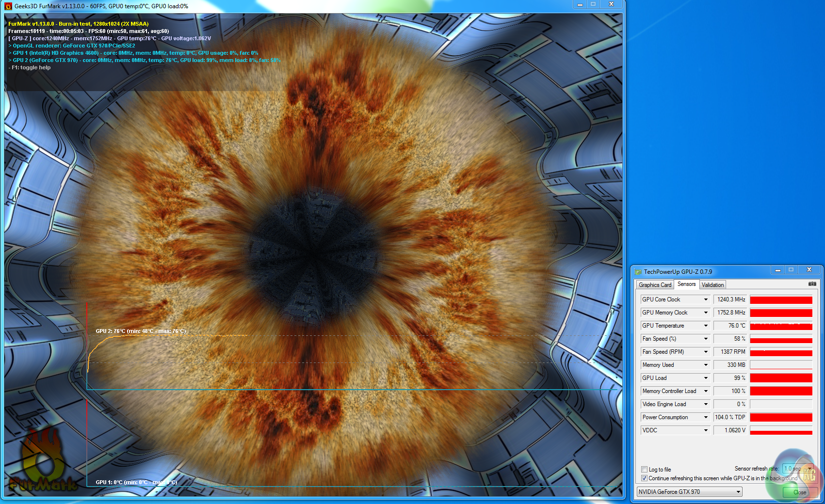Switch to the Graphics Card tab
The width and height of the screenshot is (825, 504).
click(655, 285)
